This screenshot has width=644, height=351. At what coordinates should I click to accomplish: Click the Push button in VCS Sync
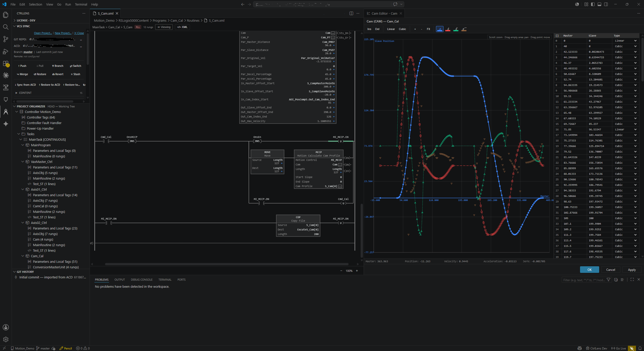pos(22,66)
